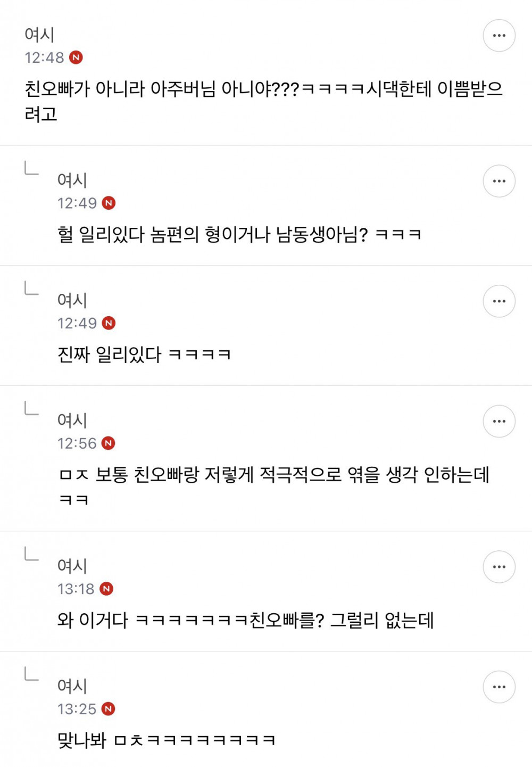This screenshot has height=767, width=532.
Task: Open more options for 헐 일리있다 reply
Action: coord(499,181)
